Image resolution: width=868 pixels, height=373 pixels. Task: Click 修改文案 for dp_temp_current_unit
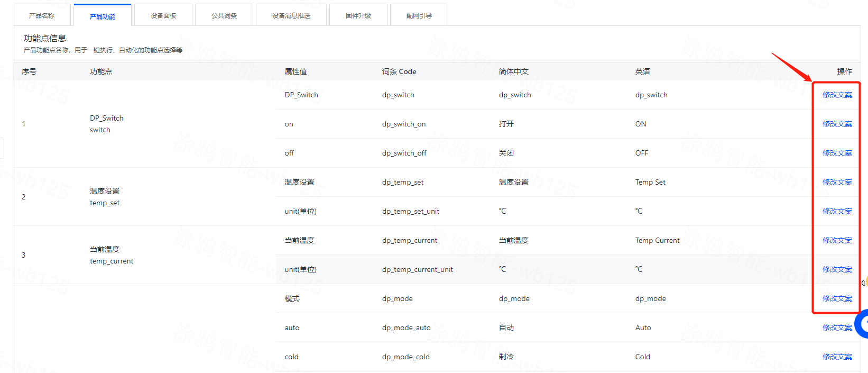pyautogui.click(x=837, y=269)
